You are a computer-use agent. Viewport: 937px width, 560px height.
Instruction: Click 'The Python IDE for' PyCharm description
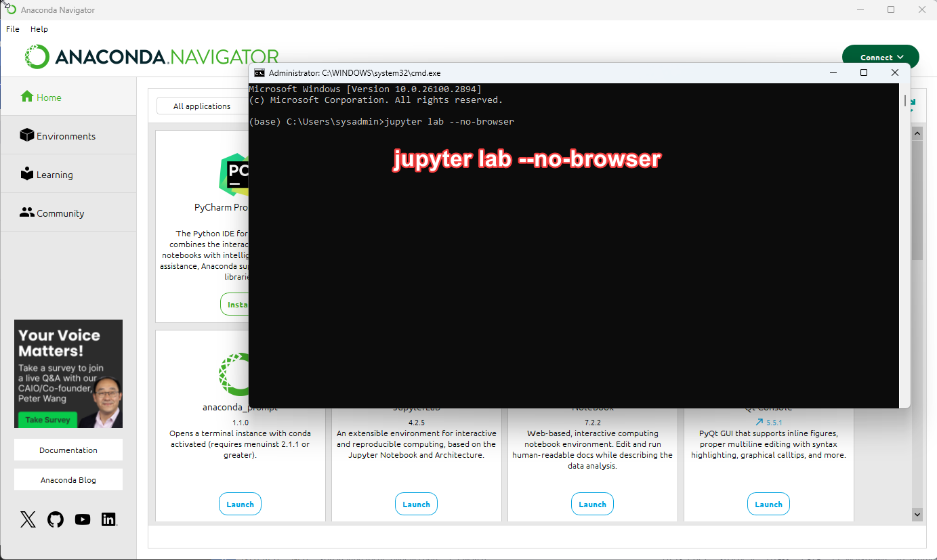point(205,255)
